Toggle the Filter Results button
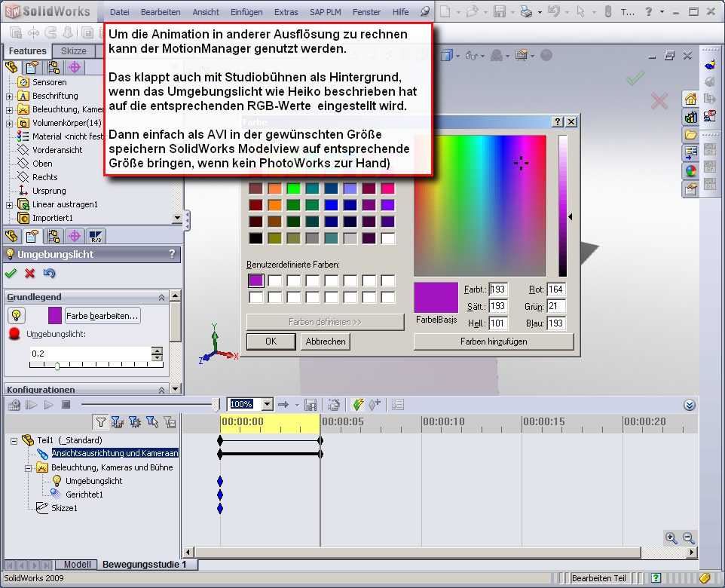This screenshot has width=725, height=588. click(x=170, y=421)
